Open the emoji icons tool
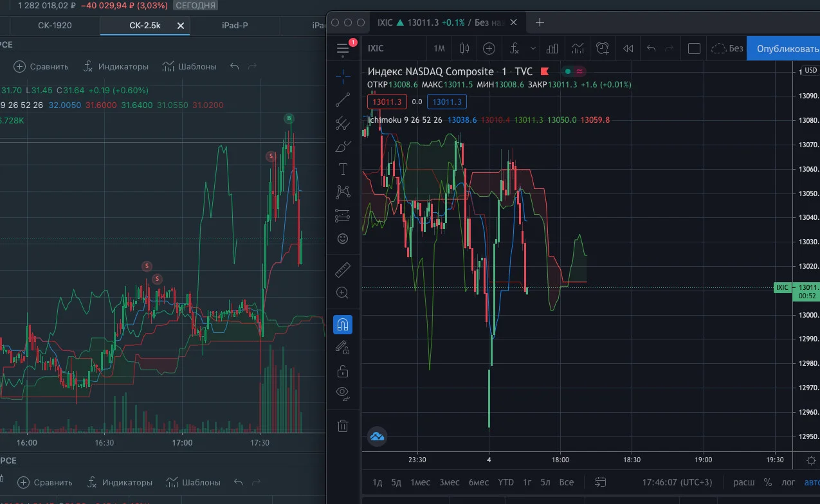820x504 pixels. pos(343,239)
